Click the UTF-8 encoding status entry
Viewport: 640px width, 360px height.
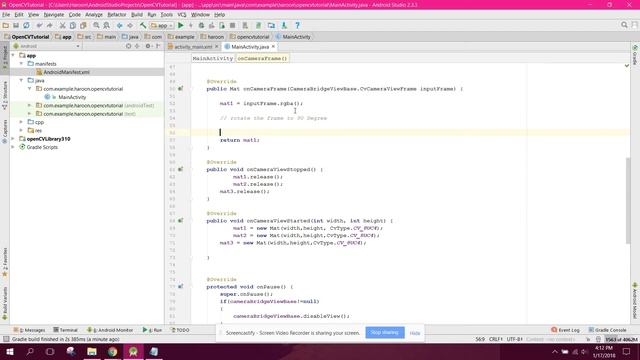514,339
